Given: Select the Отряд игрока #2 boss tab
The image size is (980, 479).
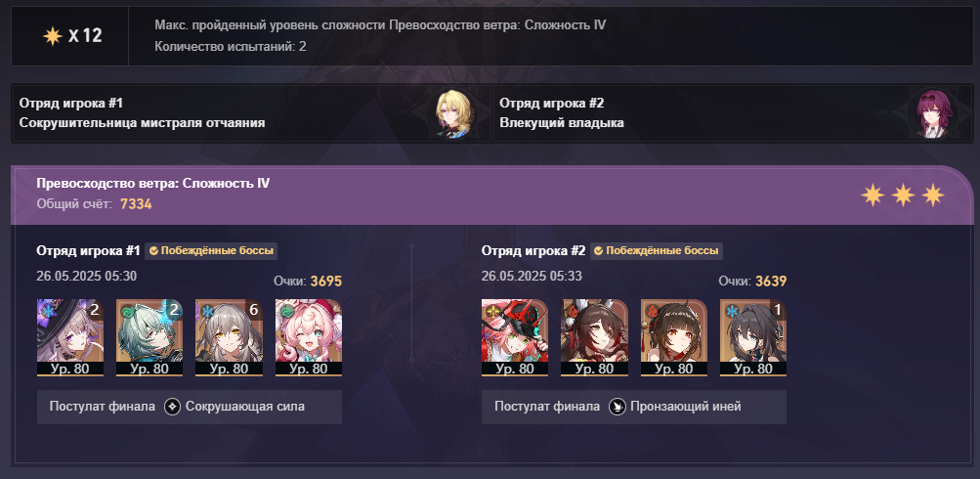Looking at the screenshot, I should (x=733, y=113).
